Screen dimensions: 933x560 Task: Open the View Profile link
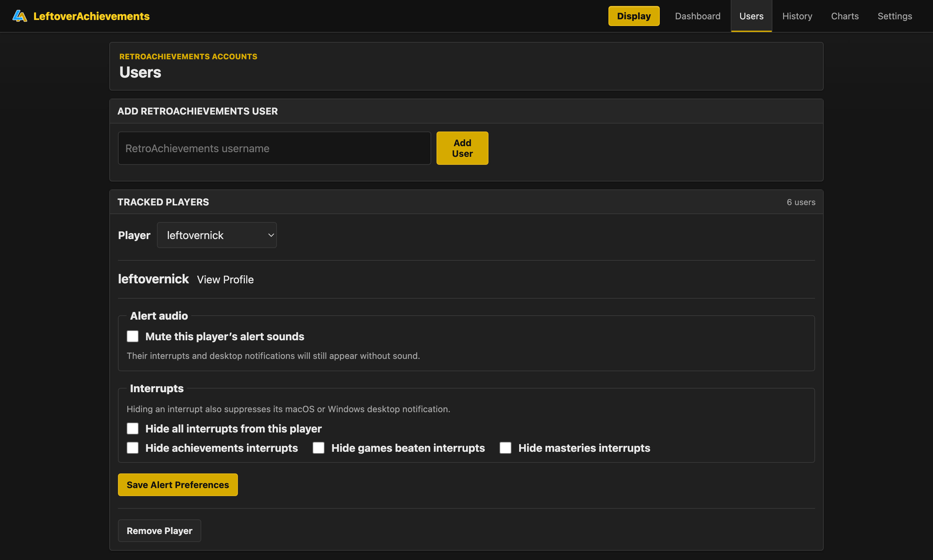tap(225, 280)
